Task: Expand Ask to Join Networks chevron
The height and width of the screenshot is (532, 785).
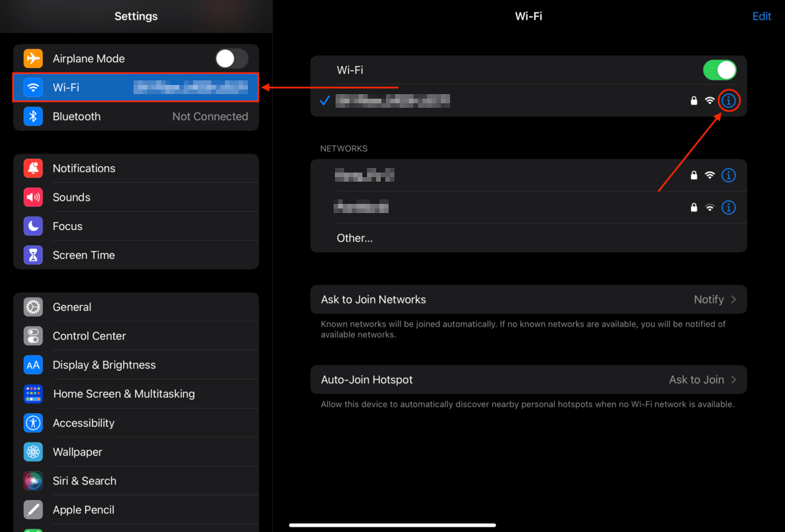Action: tap(733, 299)
